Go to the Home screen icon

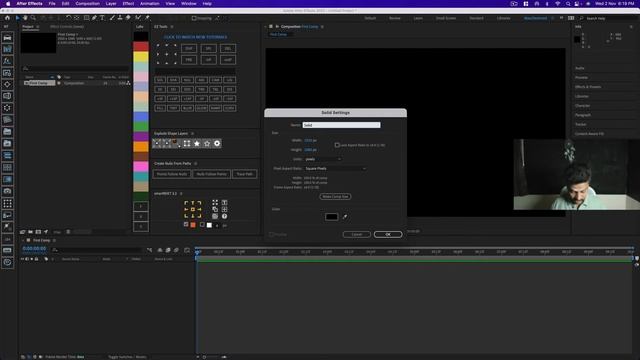tap(7, 18)
